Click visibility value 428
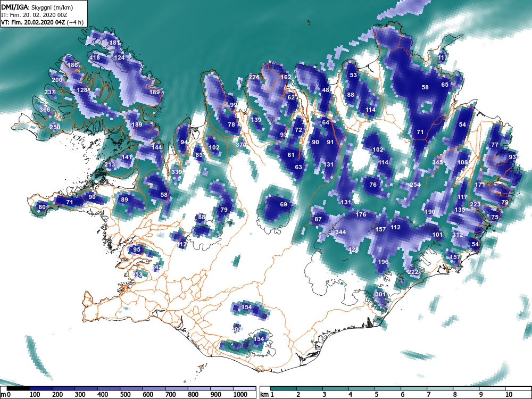 point(353,250)
